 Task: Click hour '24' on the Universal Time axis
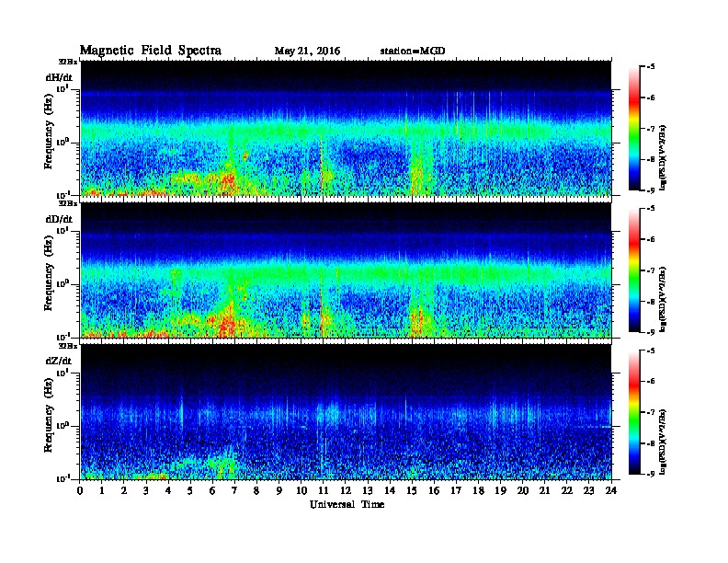coord(611,490)
